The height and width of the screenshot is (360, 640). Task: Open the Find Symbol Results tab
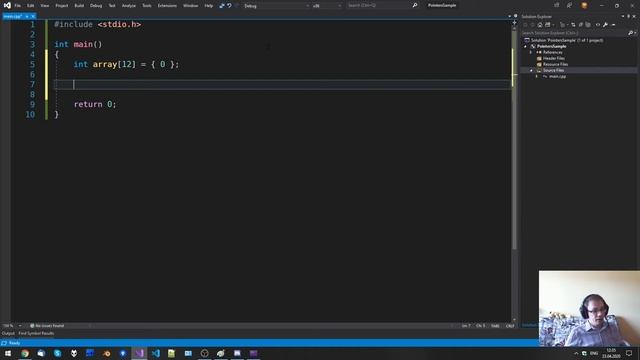[36, 333]
